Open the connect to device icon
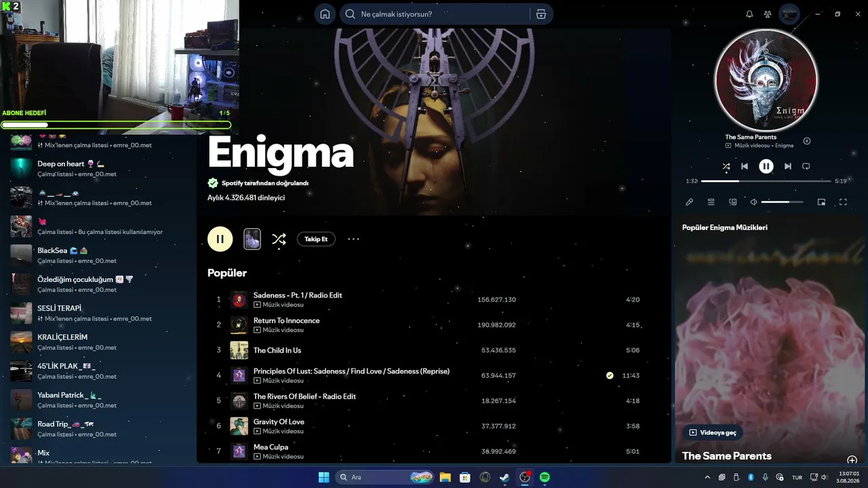 [x=733, y=202]
